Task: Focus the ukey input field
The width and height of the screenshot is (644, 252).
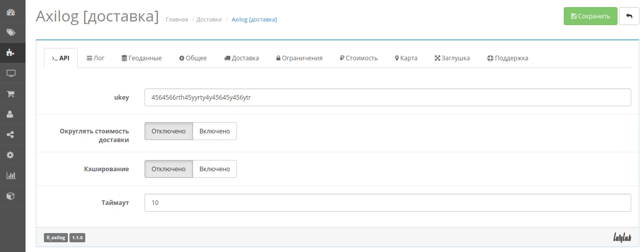Action: 388,98
